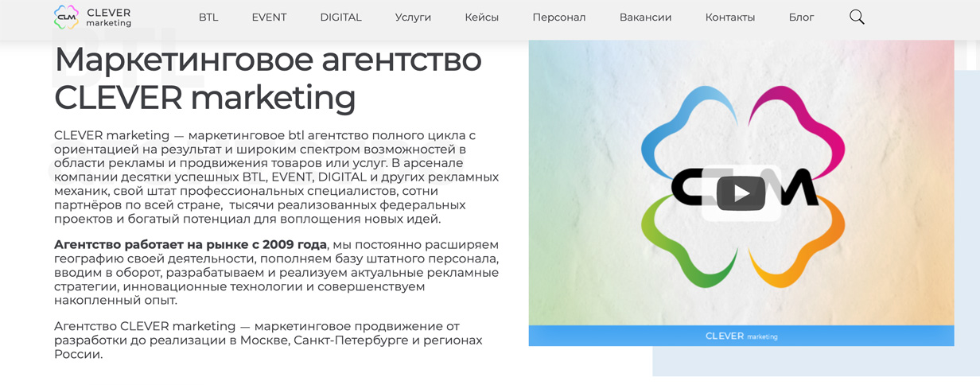Open the search magnifier icon

coord(857,17)
